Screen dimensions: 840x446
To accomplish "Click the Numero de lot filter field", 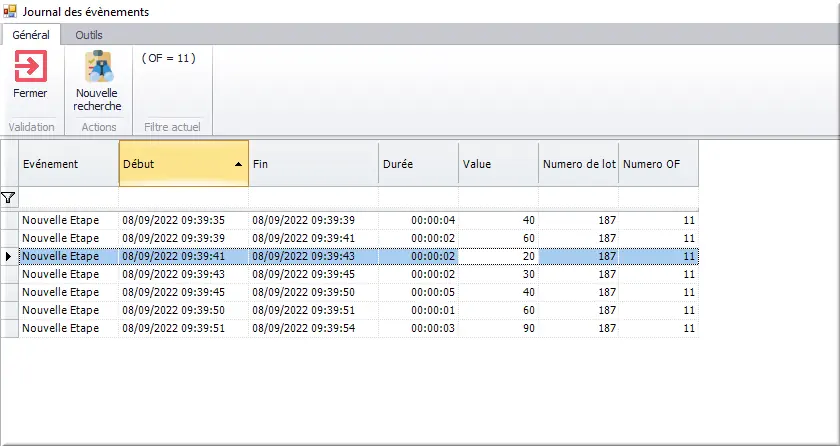I will pos(579,198).
